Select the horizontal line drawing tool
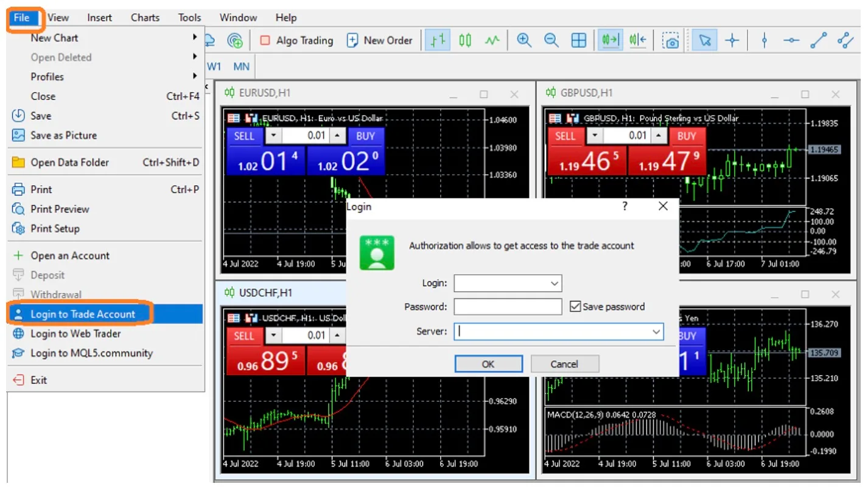 (791, 41)
